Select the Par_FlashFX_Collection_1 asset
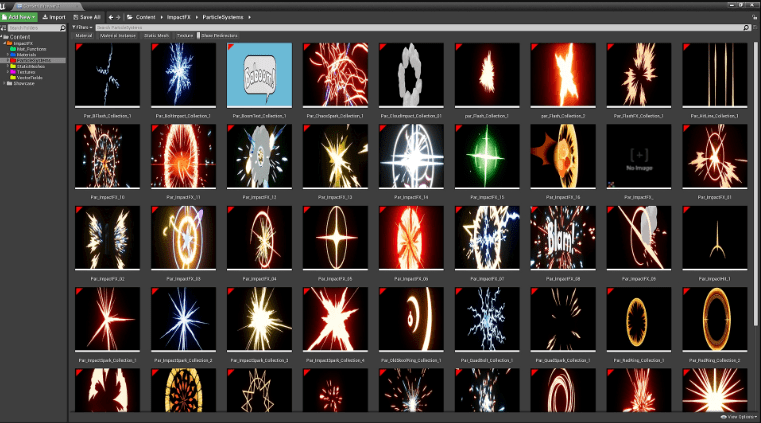 639,75
